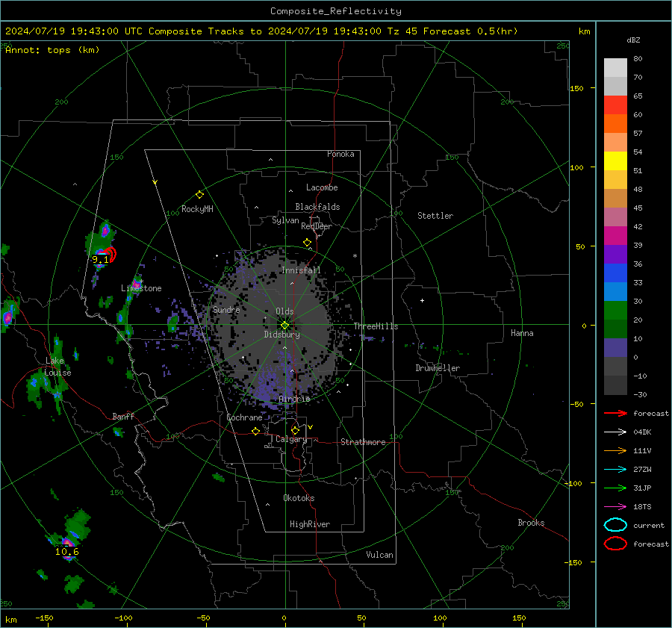The height and width of the screenshot is (628, 672).
Task: Click the Vulcan town label
Action: tap(379, 555)
